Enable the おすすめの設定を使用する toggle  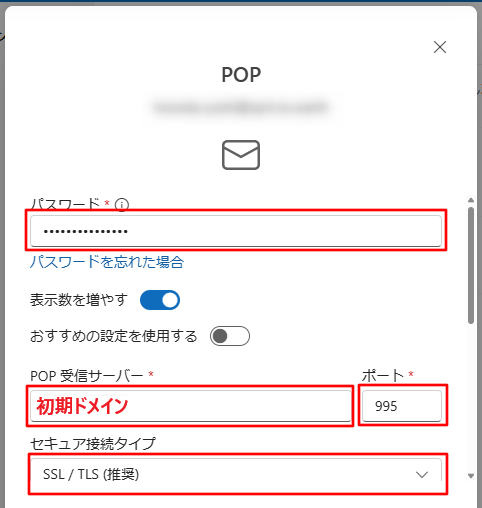[x=230, y=336]
